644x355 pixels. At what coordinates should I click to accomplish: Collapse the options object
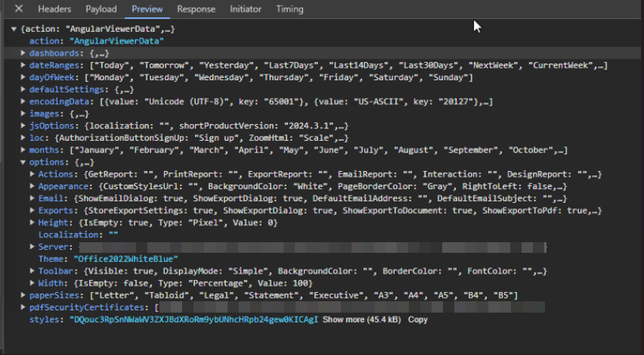tap(23, 162)
